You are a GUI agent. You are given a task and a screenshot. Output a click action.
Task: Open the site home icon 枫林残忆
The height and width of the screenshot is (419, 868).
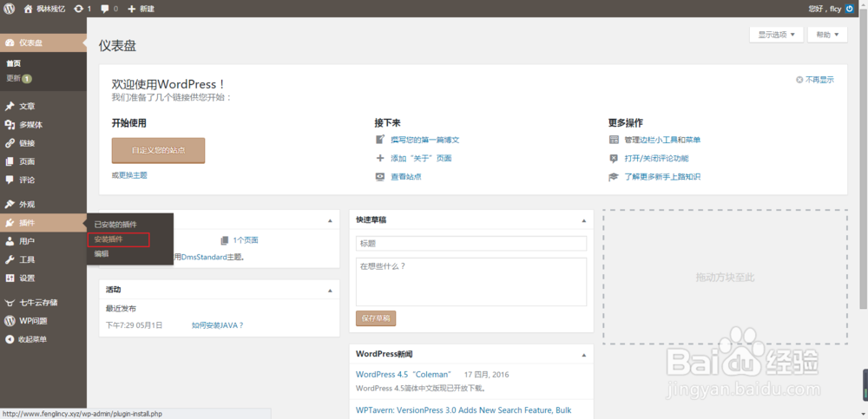(28, 9)
